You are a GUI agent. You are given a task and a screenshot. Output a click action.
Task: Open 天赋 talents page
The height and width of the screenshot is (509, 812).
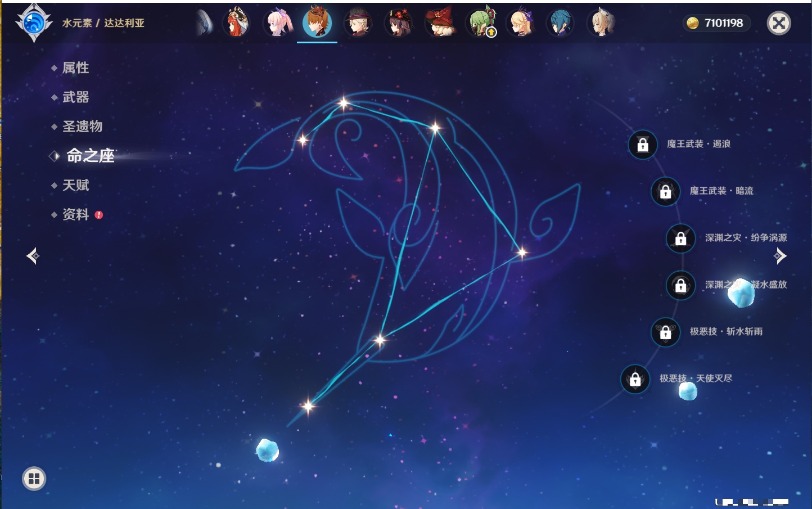coord(75,185)
